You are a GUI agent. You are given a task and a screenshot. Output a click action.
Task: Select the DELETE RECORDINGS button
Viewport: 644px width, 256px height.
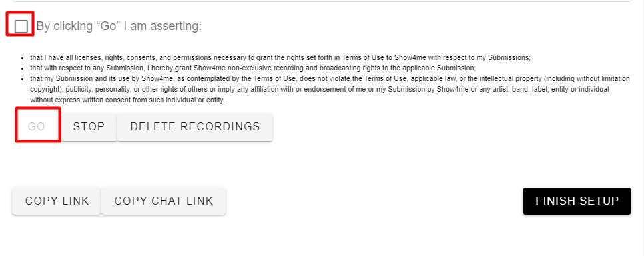[195, 126]
